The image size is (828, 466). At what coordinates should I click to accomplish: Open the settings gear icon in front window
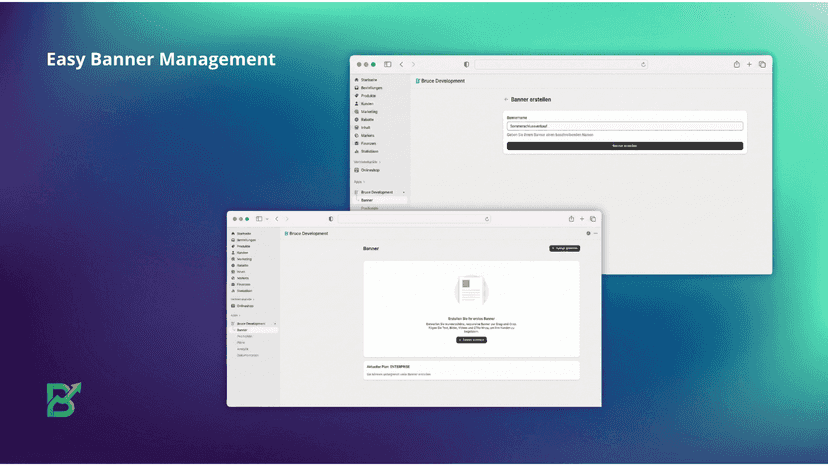[588, 233]
